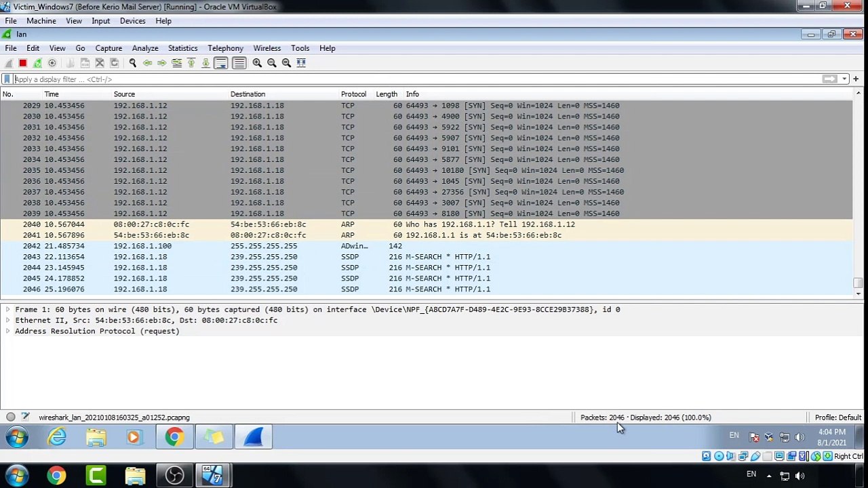Screen dimensions: 868x488
Task: Click the grayed Save capture file icon
Action: (85, 63)
